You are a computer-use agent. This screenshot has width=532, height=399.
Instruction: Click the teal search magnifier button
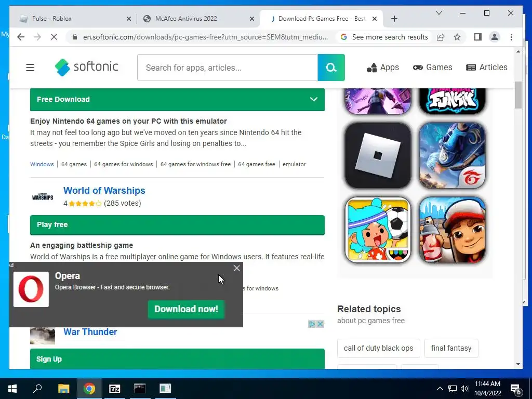331,68
